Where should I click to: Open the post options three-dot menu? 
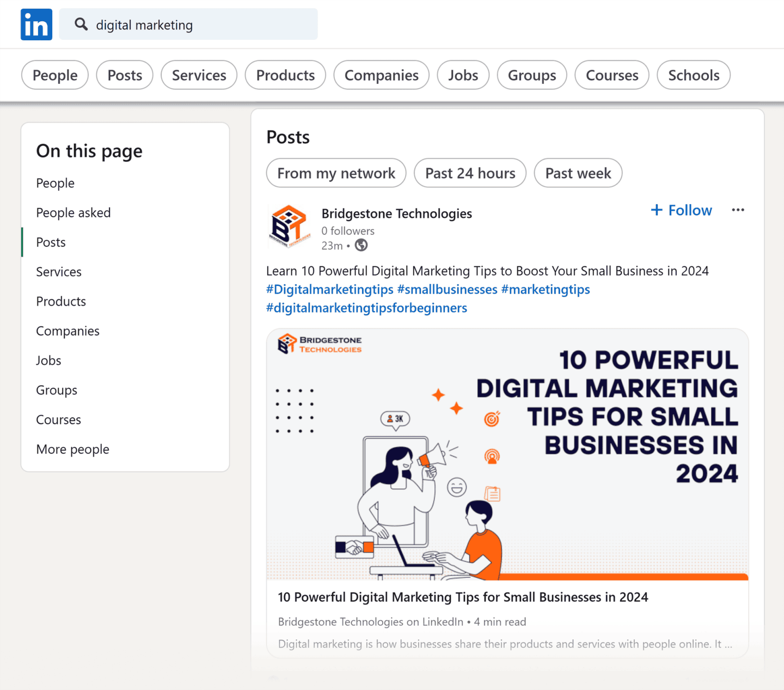point(738,210)
